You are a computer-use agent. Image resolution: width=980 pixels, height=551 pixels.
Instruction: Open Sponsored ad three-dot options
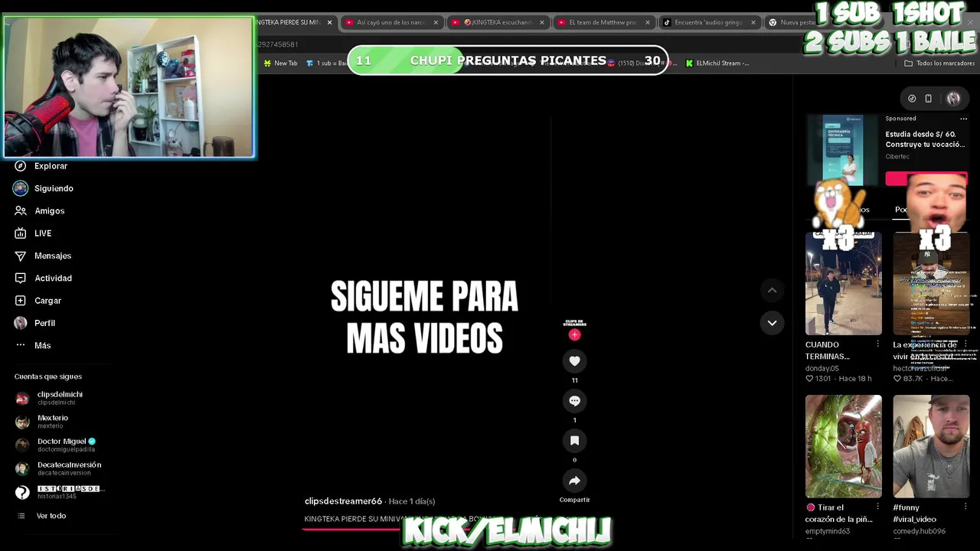click(964, 119)
